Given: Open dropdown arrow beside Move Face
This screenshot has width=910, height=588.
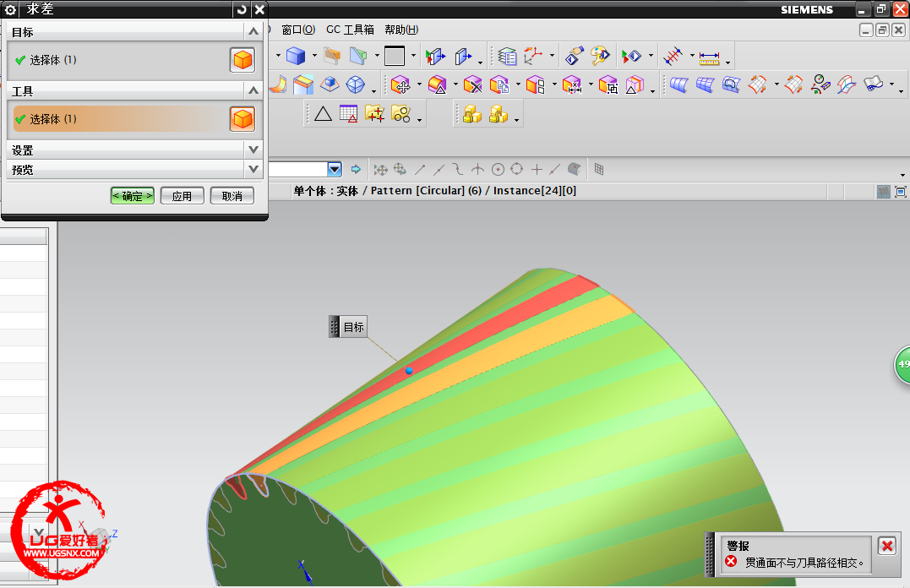Looking at the screenshot, I should pos(419,85).
